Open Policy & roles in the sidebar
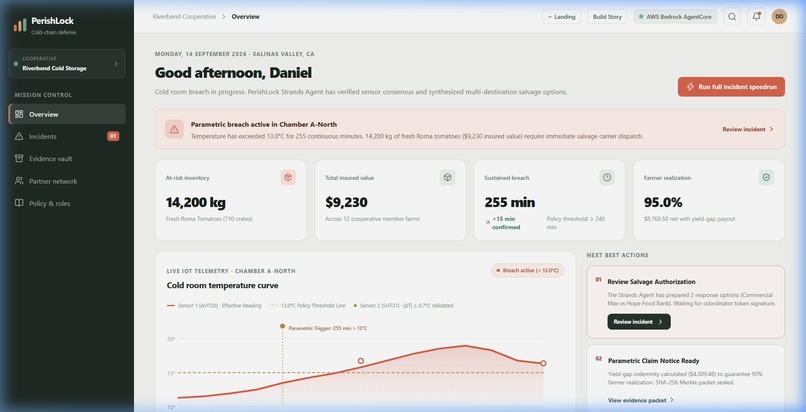 (x=67, y=203)
